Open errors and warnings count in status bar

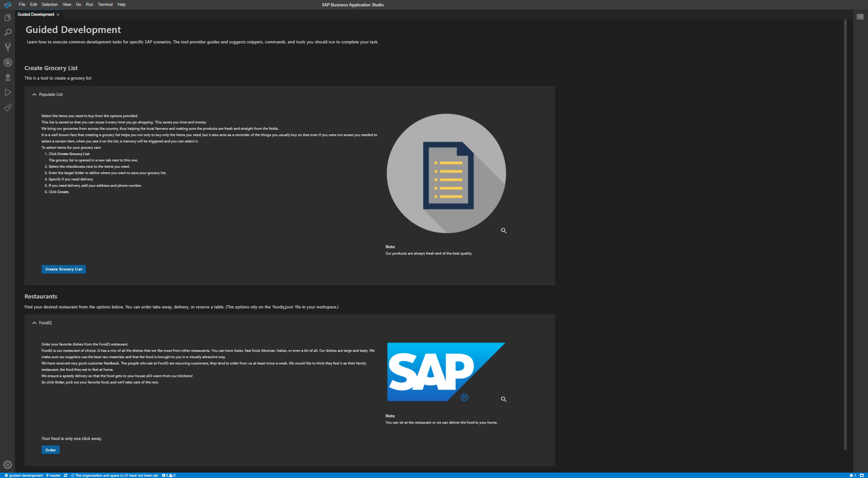point(169,475)
